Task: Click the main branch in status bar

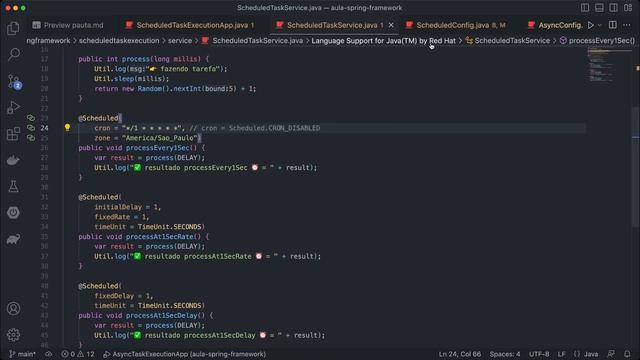Action: pos(22,354)
